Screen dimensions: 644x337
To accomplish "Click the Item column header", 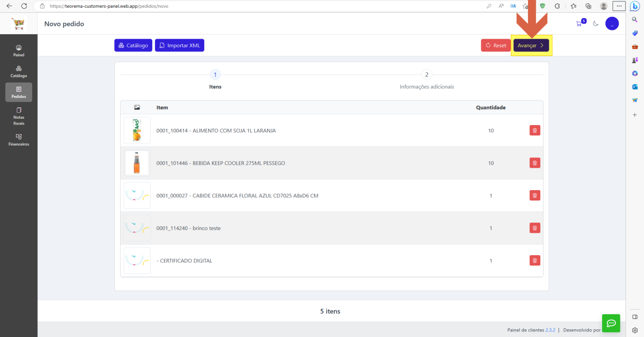I will click(162, 107).
